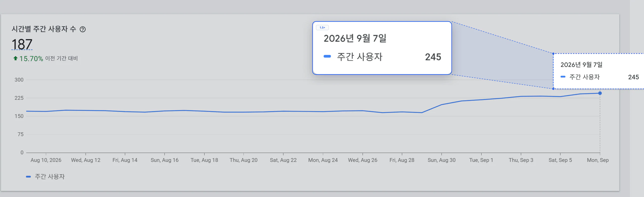Select the Fri, Aug 28 axis label
This screenshot has width=644, height=197.
(402, 160)
